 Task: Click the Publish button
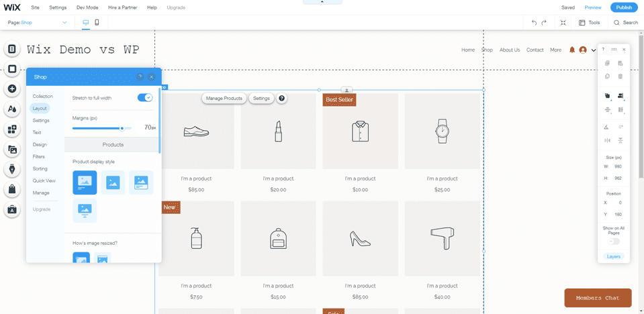[624, 7]
